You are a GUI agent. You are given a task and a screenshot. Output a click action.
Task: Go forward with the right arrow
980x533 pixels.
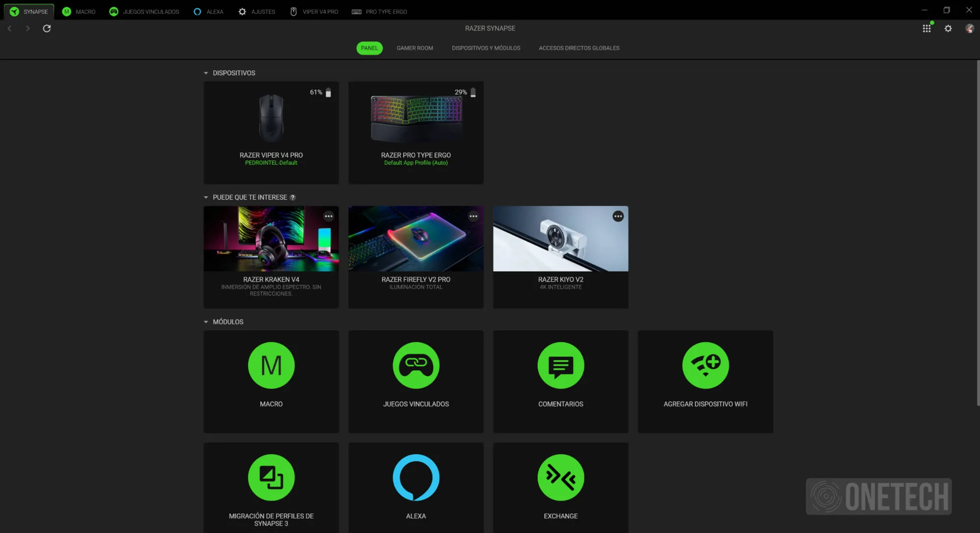click(x=27, y=28)
